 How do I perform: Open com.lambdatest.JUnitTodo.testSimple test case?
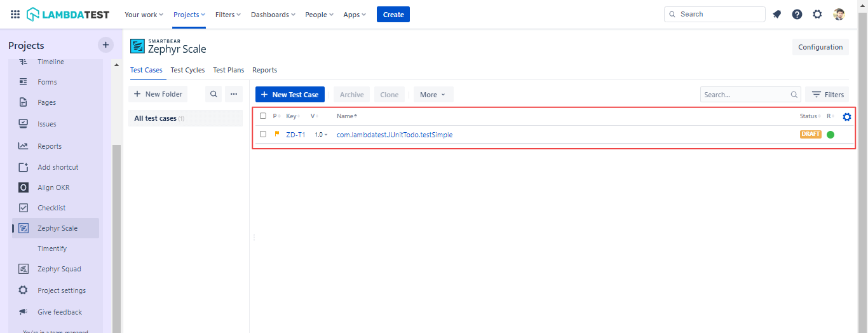click(395, 135)
